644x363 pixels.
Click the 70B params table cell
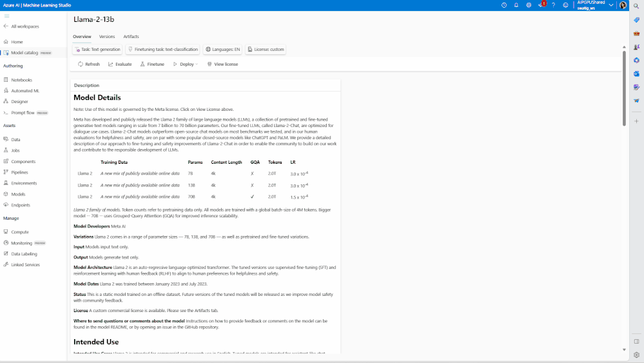pos(191,197)
